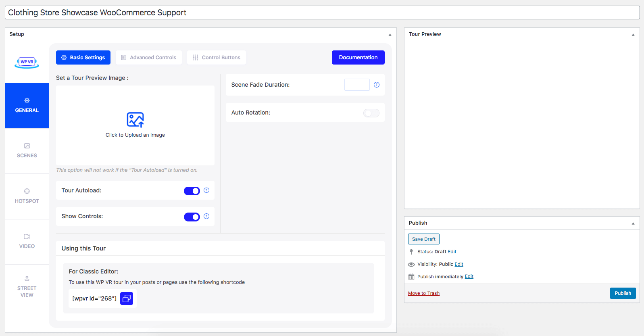Click the status pin icon
Screen dimensions: 644x336
click(x=411, y=252)
